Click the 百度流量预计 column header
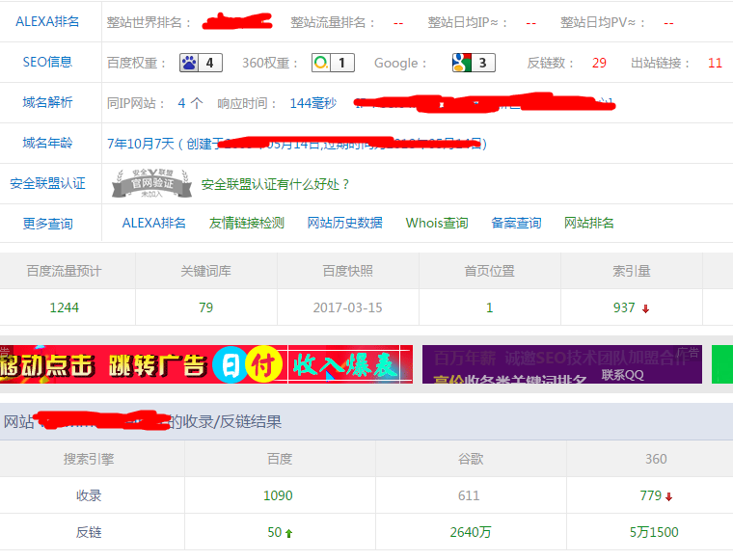 point(64,271)
